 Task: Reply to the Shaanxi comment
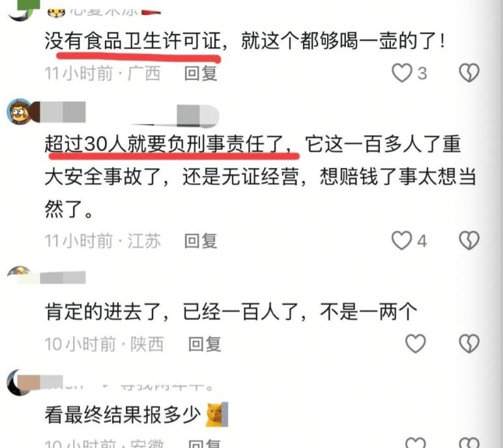pos(205,344)
